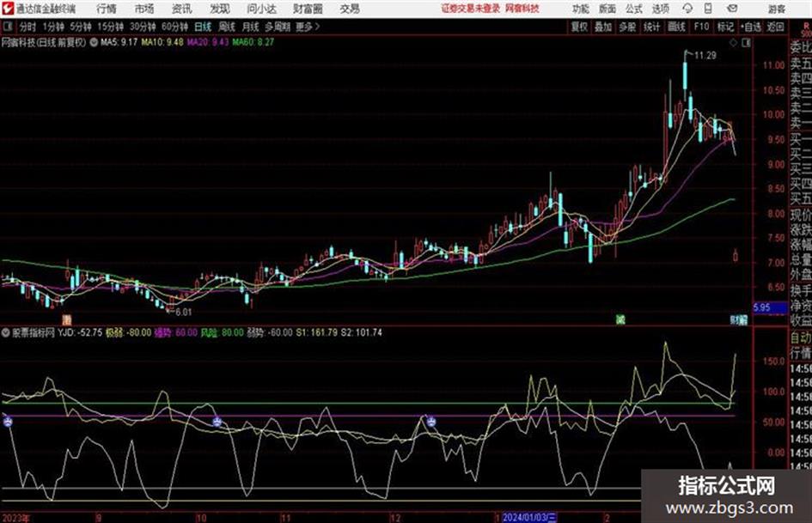The height and width of the screenshot is (523, 812).
Task: Click the first purple signal icon on the indicator
Action: pos(9,423)
